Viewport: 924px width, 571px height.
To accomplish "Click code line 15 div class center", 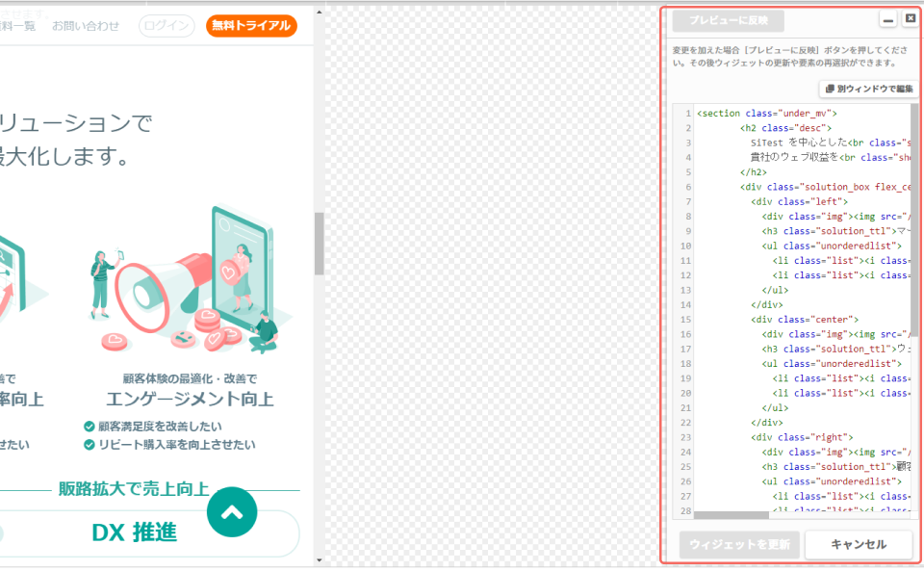I will click(805, 320).
